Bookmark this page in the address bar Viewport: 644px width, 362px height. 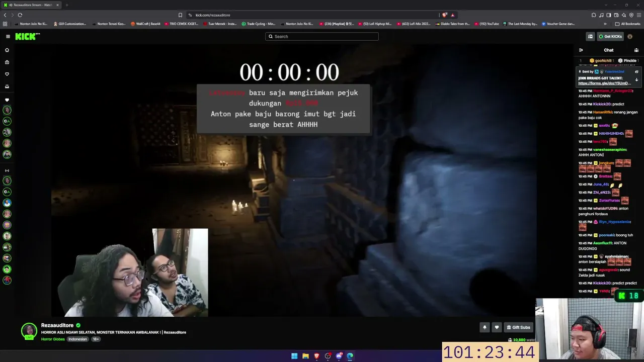click(180, 15)
